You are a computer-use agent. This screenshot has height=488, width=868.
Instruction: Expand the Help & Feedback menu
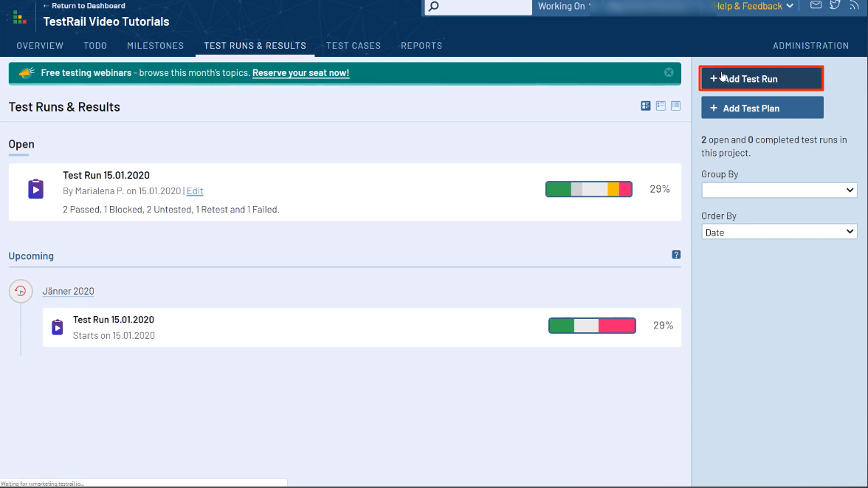tap(753, 7)
